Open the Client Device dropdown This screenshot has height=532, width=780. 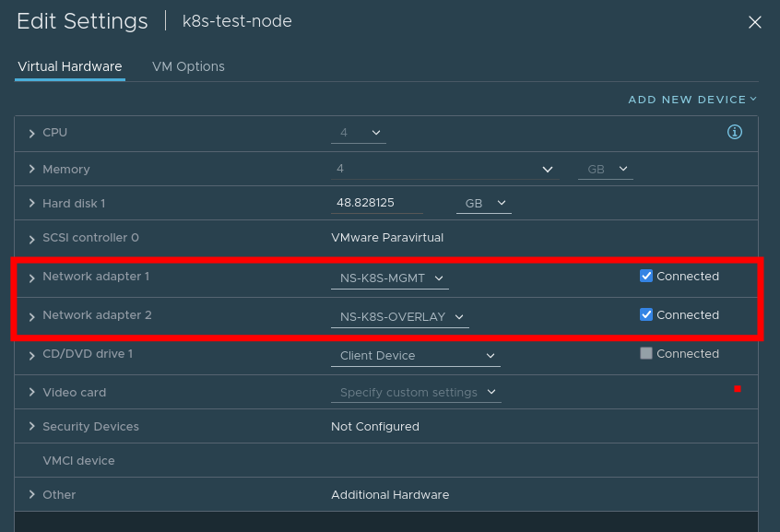tap(416, 356)
